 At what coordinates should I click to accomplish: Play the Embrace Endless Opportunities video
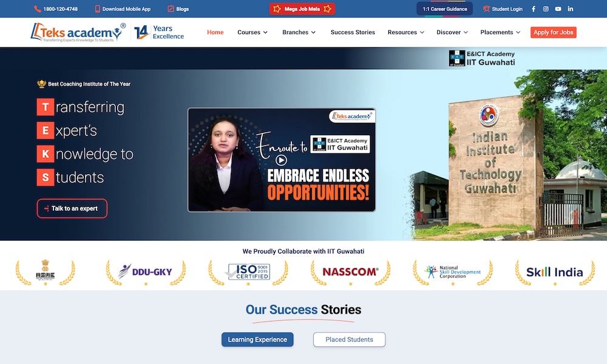[x=281, y=160]
